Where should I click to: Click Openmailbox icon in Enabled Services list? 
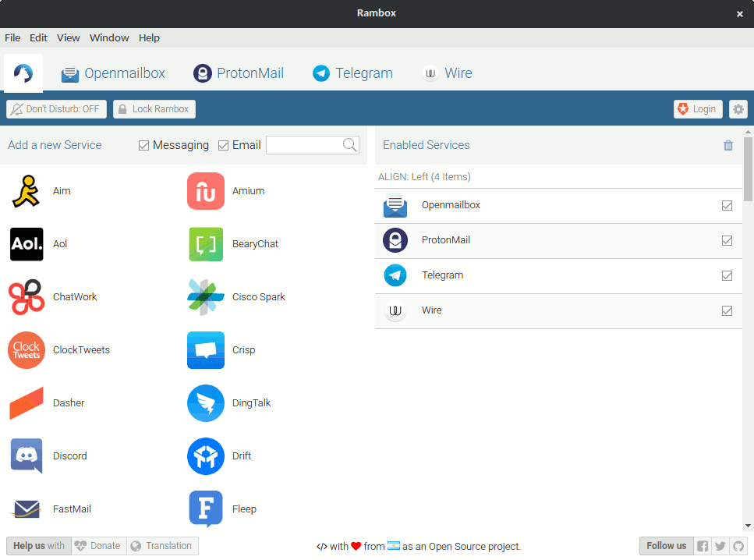coord(395,205)
